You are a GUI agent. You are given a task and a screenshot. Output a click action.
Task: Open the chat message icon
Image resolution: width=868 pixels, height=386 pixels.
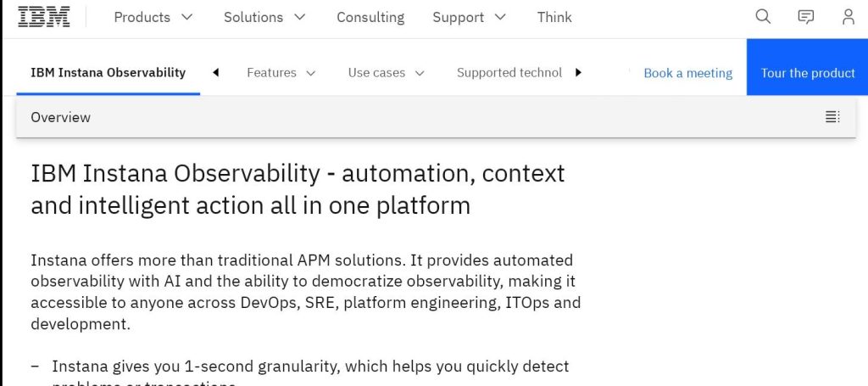click(x=805, y=17)
